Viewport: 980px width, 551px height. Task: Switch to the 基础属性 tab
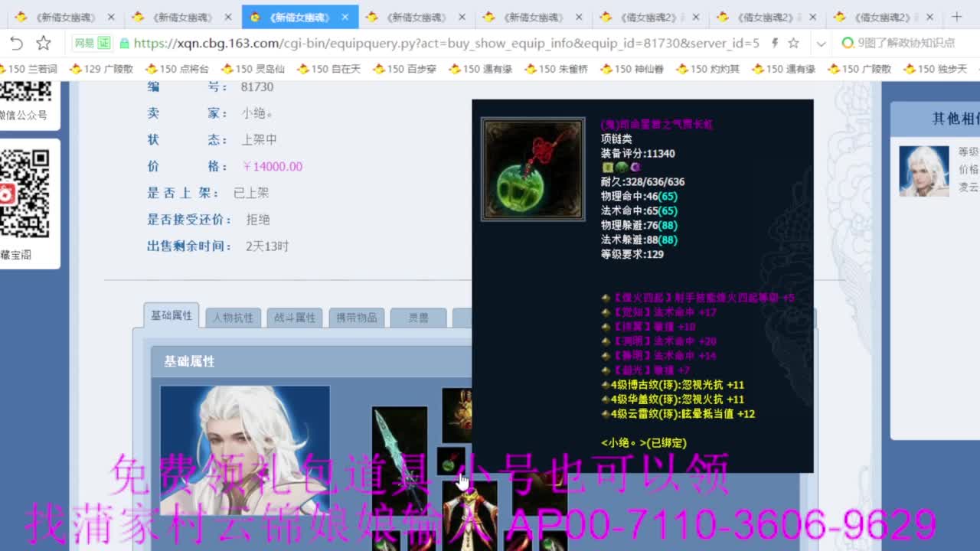[x=171, y=316]
